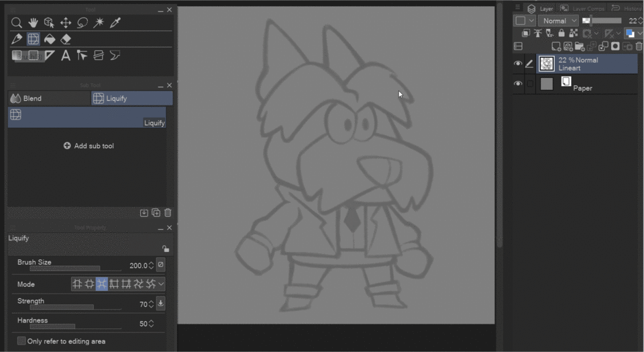Toggle Clip to Layer Below

526,34
